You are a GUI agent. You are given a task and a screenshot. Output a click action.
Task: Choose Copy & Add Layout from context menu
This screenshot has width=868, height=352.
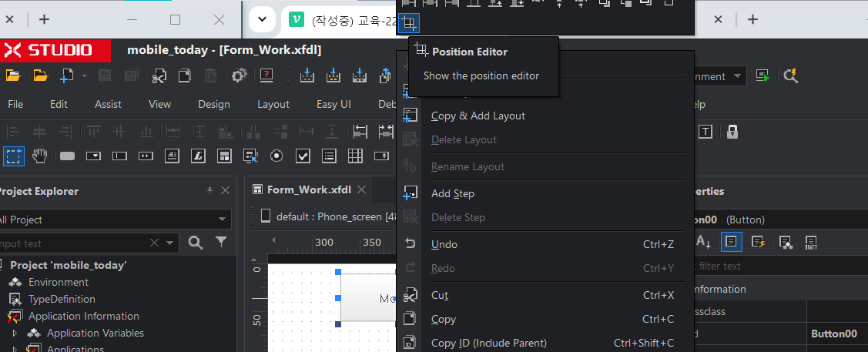(x=545, y=116)
